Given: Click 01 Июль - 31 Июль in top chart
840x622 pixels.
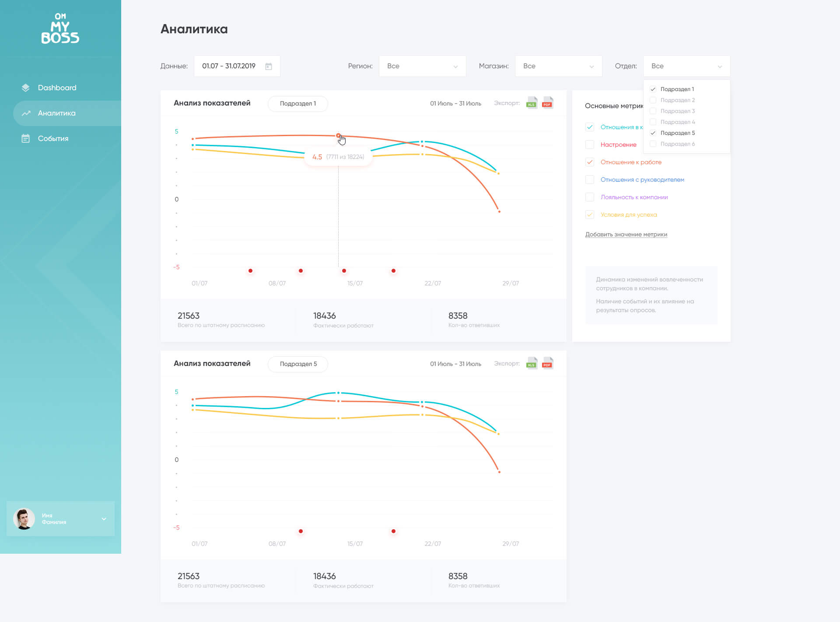Looking at the screenshot, I should point(455,104).
